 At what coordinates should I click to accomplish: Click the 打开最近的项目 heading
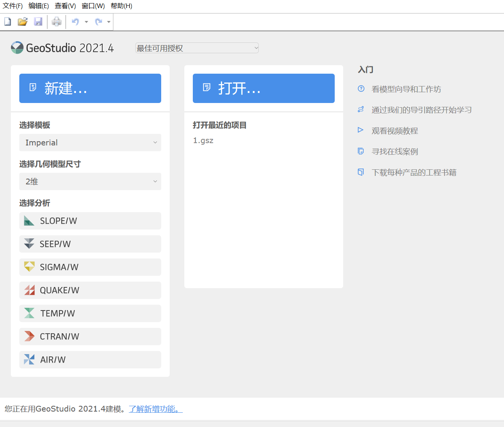click(220, 125)
